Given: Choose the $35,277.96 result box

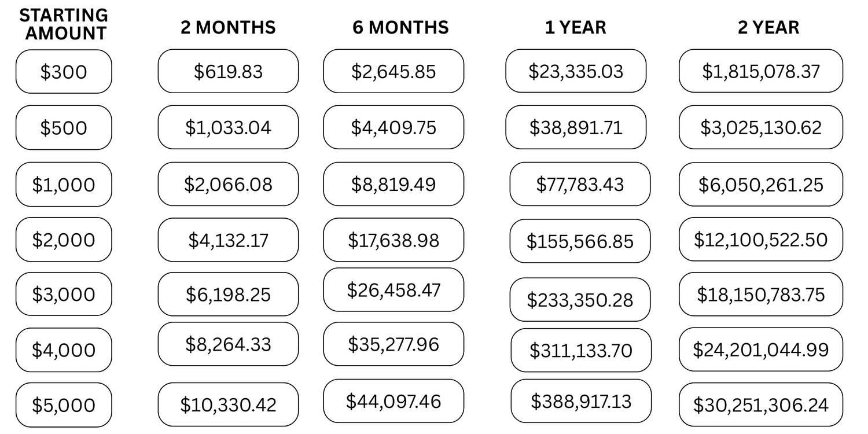Looking at the screenshot, I should tap(393, 344).
